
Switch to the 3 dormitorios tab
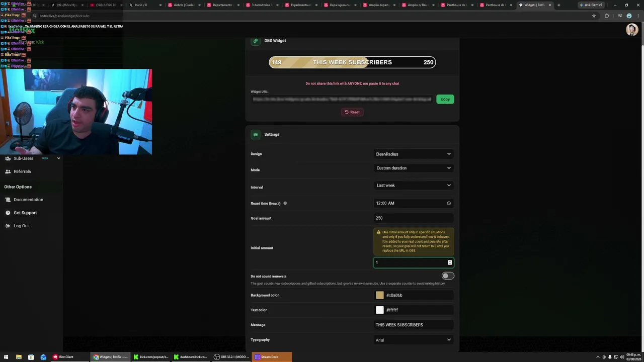coord(263,5)
